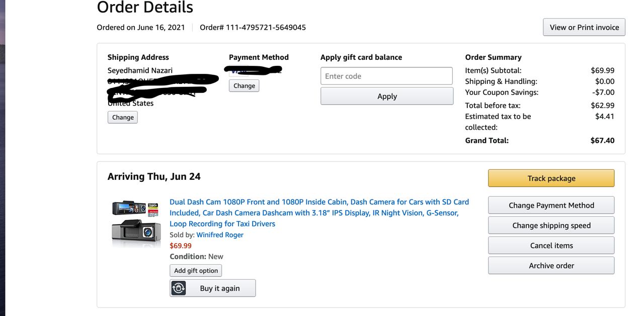Click Add gift option button
This screenshot has height=316, width=644.
pos(196,271)
